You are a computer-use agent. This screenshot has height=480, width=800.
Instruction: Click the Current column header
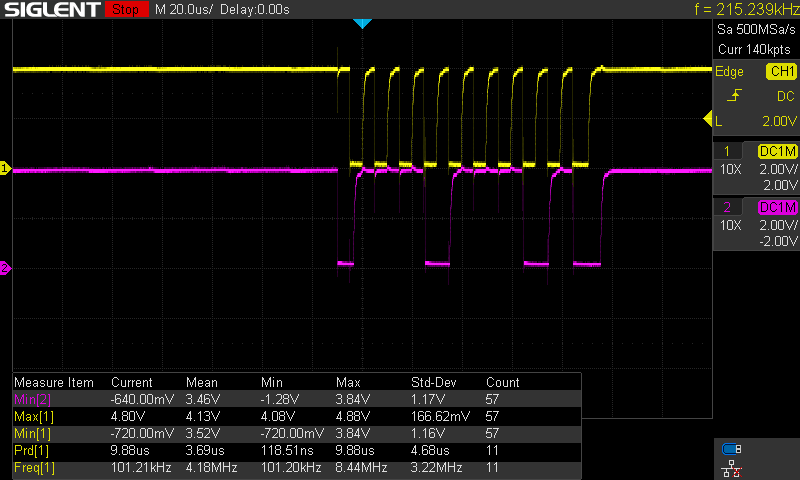coord(132,383)
